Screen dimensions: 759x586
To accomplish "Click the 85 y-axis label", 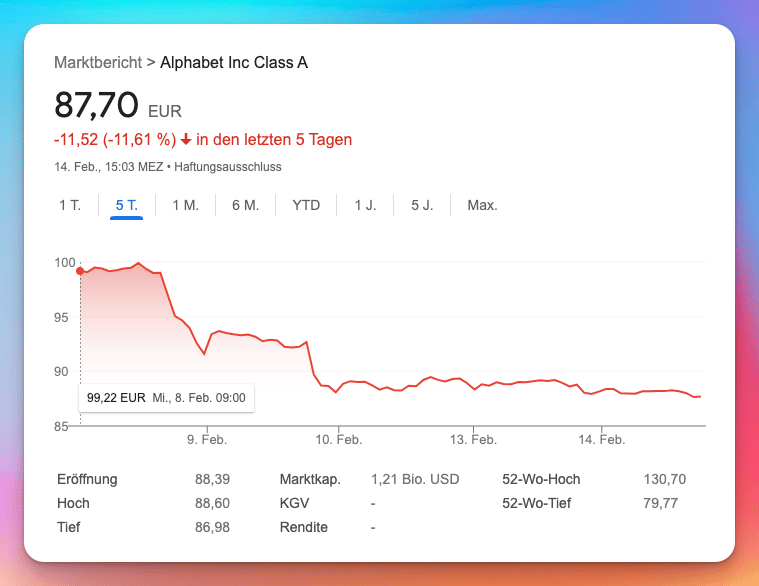I will [61, 426].
